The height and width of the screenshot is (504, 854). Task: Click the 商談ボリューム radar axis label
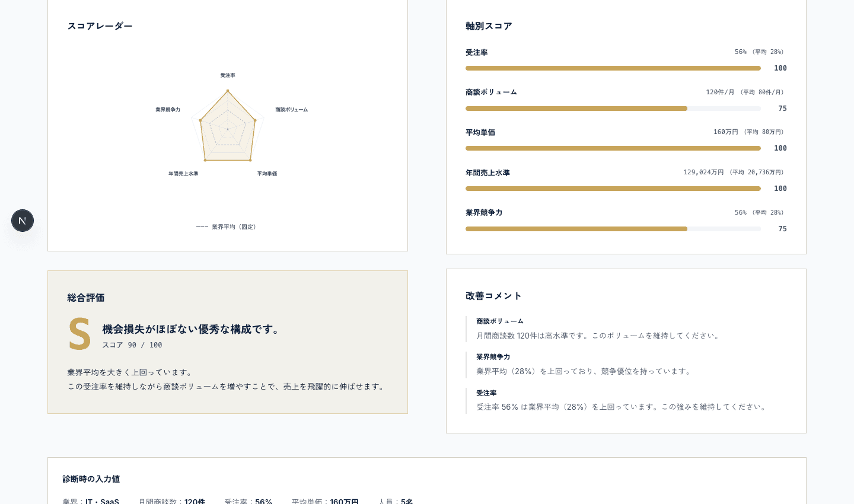coord(291,110)
